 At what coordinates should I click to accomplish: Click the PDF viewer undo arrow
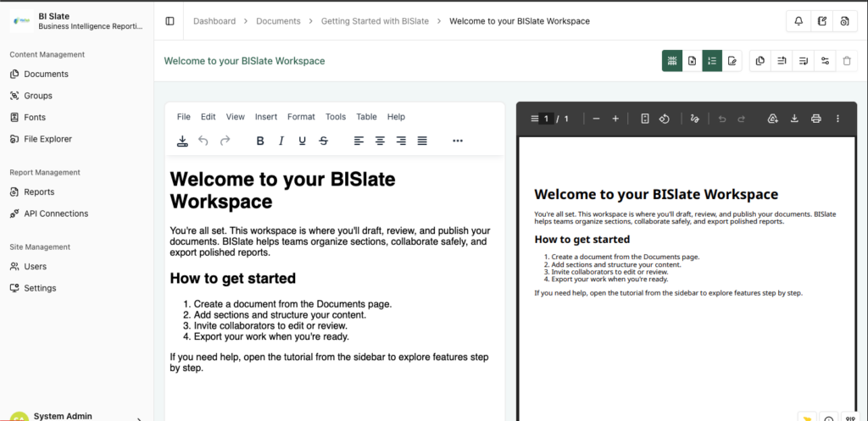coord(722,119)
